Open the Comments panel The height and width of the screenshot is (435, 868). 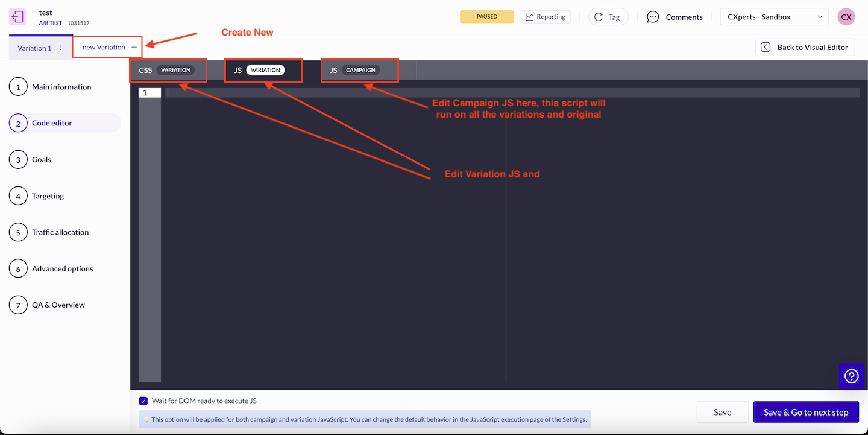[675, 17]
